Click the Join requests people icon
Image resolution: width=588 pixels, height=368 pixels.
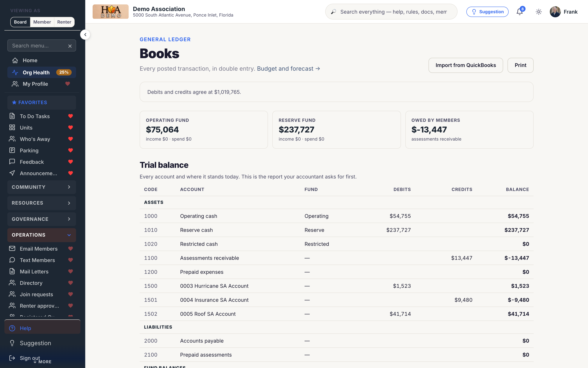tap(12, 294)
